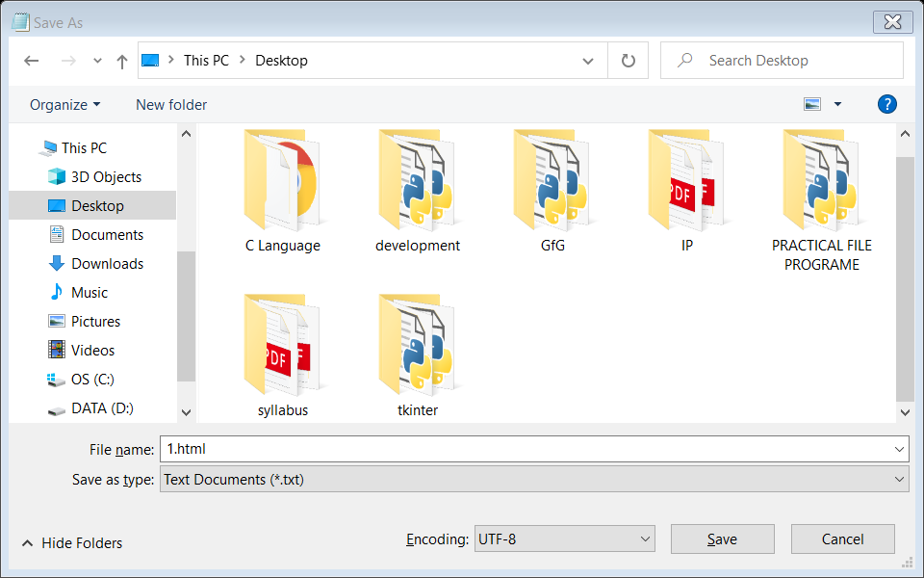Open more view options dropdown arrow

pos(837,104)
